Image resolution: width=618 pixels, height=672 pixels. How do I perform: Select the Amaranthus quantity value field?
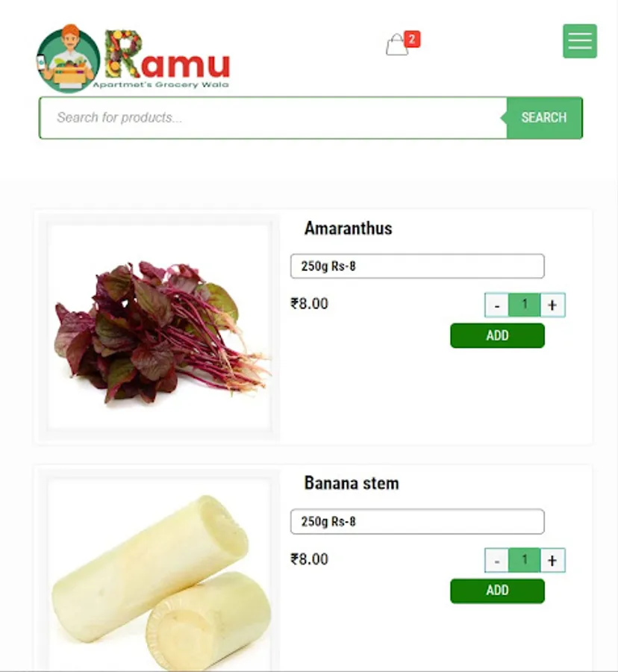click(x=524, y=305)
